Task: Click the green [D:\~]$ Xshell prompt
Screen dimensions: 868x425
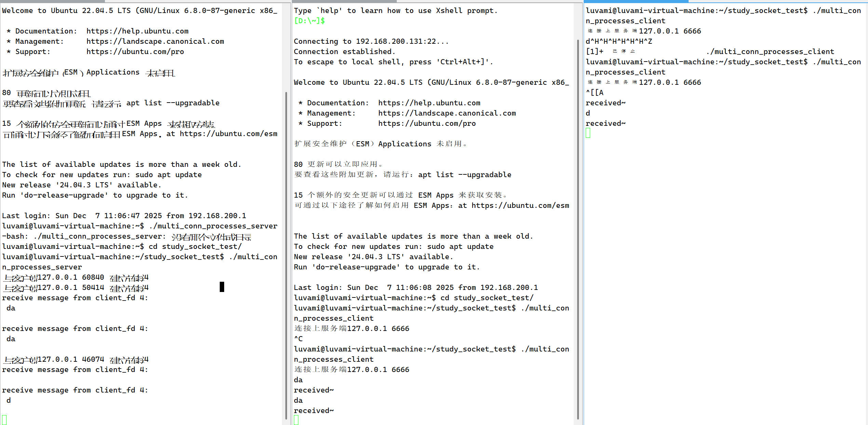Action: 309,21
